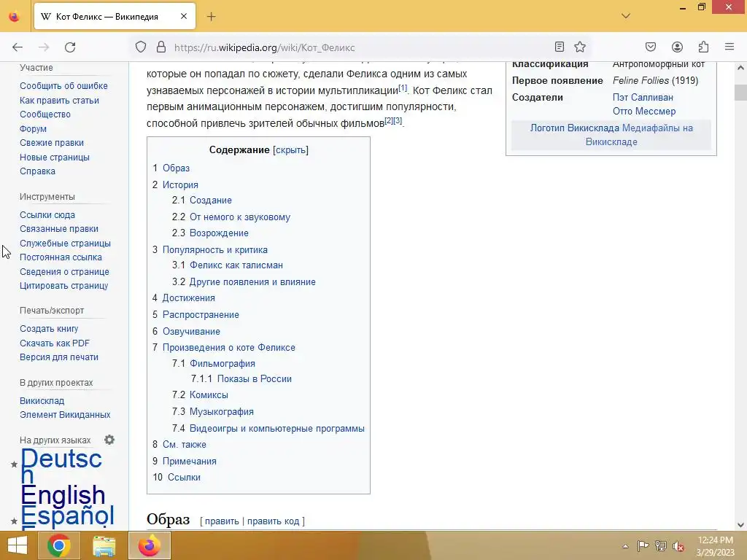Viewport: 747px width, 560px height.
Task: Switch to the English language version
Action: [x=63, y=495]
